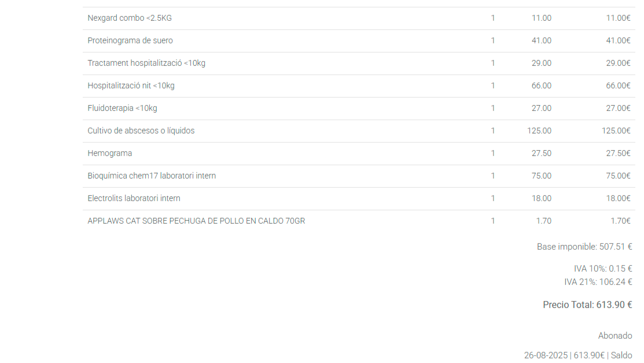644x363 pixels.
Task: Click the Fluidoterapia <10kg entry
Action: (x=122, y=108)
